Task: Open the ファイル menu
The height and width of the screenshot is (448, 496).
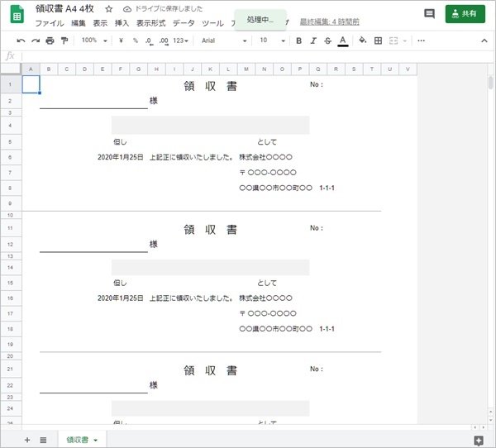Action: [x=50, y=23]
